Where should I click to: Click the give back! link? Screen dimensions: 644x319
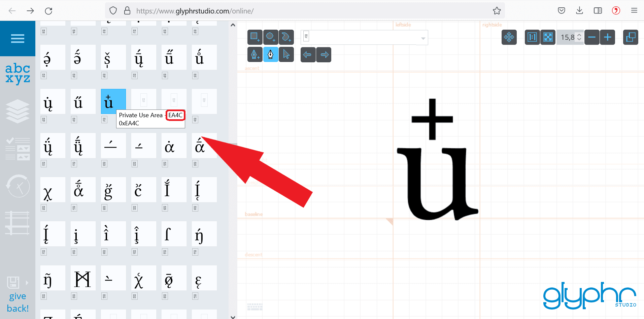click(18, 302)
